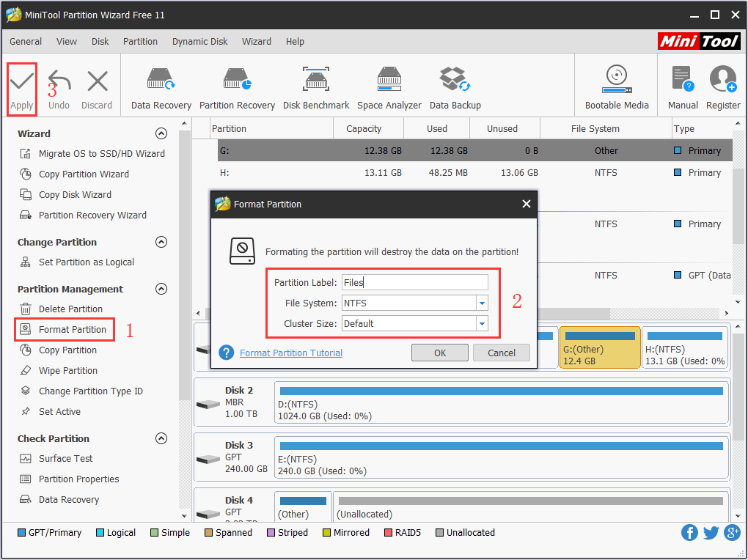Open the Wizard menu
Image resolution: width=748 pixels, height=560 pixels.
coord(256,42)
